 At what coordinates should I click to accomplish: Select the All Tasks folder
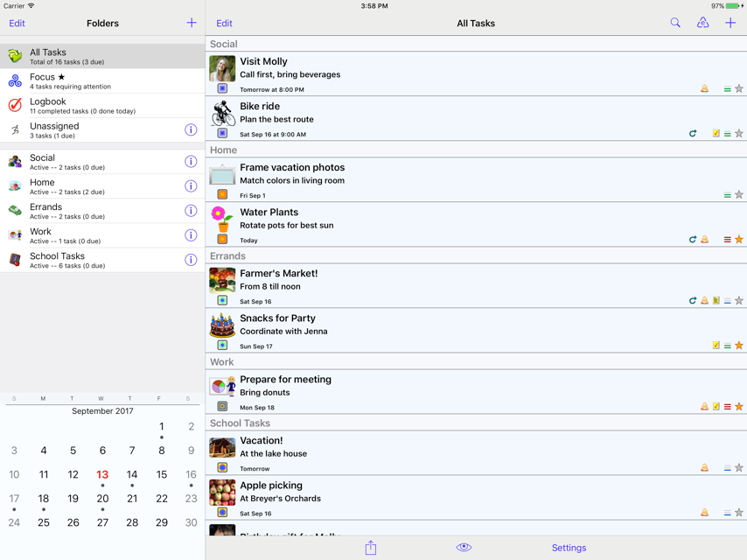(102, 56)
